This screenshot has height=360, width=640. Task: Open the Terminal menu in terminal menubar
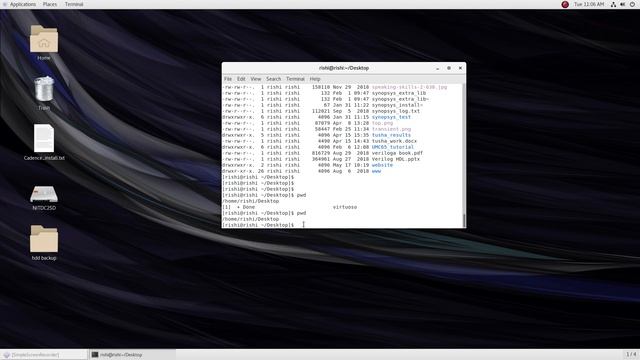(295, 79)
